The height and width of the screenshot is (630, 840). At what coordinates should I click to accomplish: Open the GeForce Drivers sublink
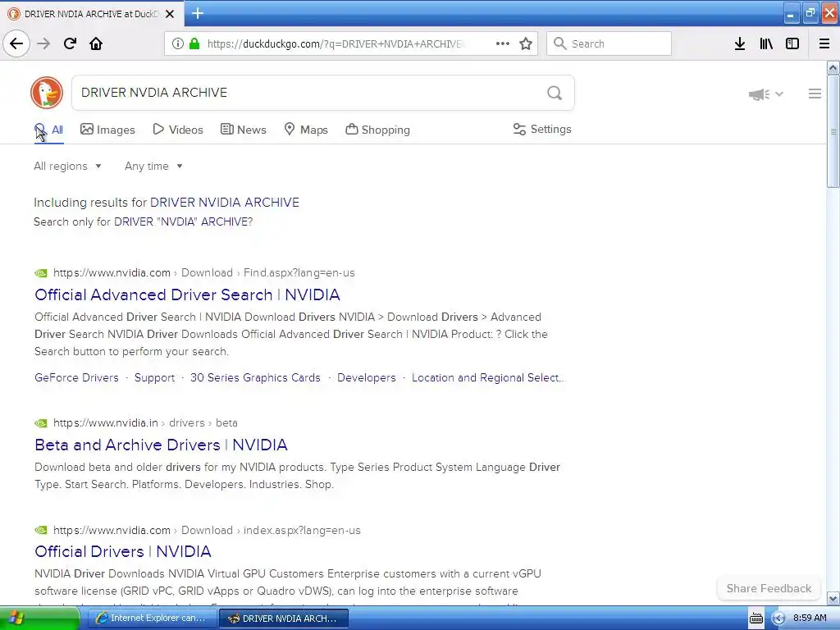coord(76,377)
